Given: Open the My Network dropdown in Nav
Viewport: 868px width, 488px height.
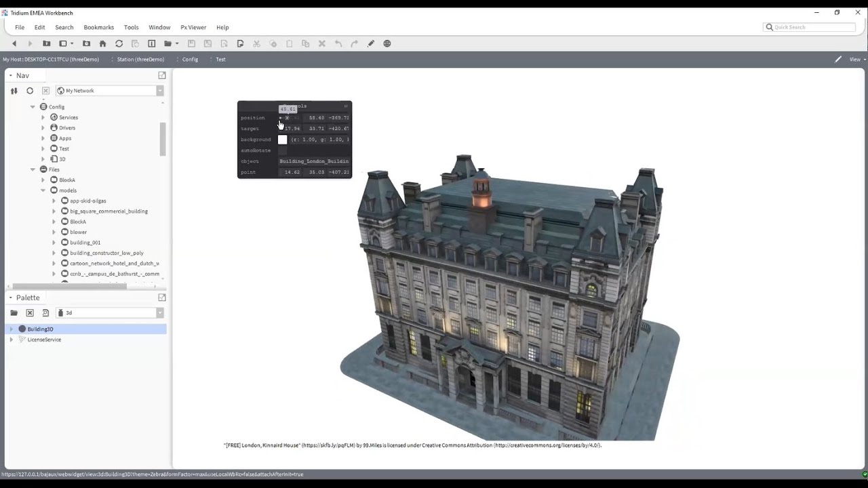Looking at the screenshot, I should click(x=160, y=91).
